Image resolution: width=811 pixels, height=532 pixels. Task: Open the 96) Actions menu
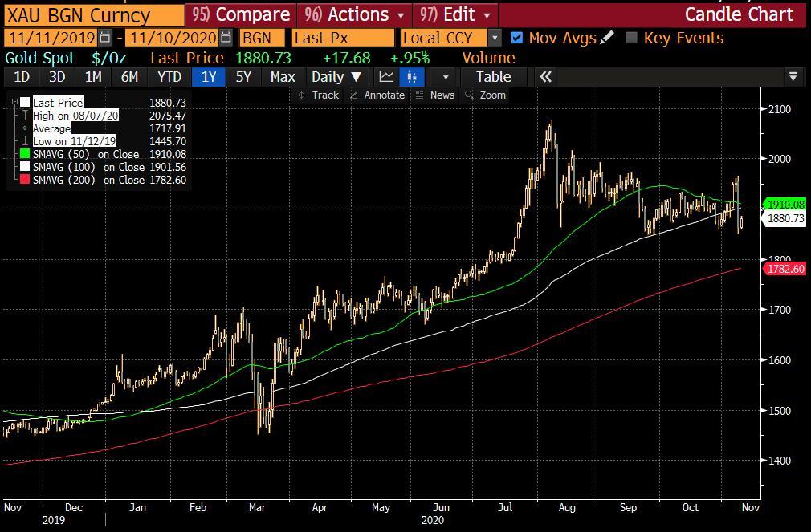click(x=354, y=15)
